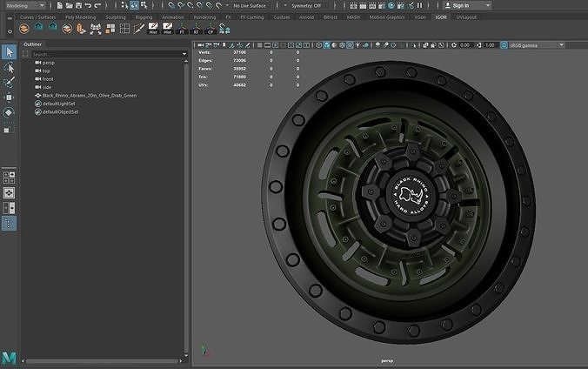Click the Outliner vertical scrollbar down arrow

(x=186, y=355)
